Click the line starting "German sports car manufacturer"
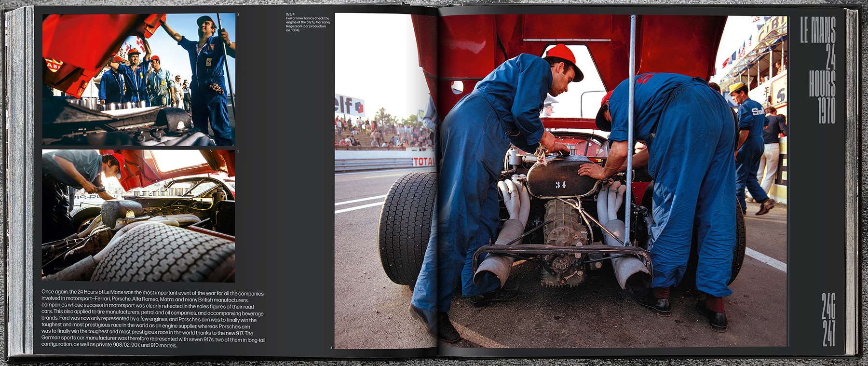868x366 pixels. tap(153, 339)
